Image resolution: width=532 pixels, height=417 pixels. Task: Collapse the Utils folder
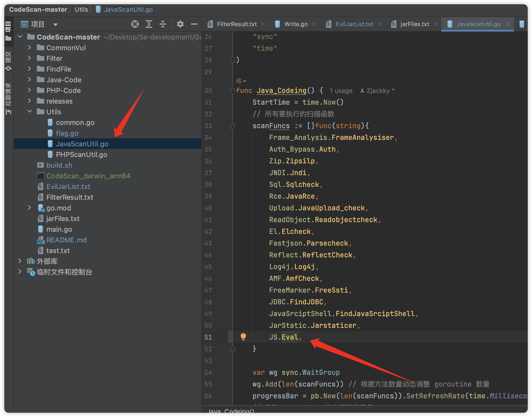pos(30,111)
